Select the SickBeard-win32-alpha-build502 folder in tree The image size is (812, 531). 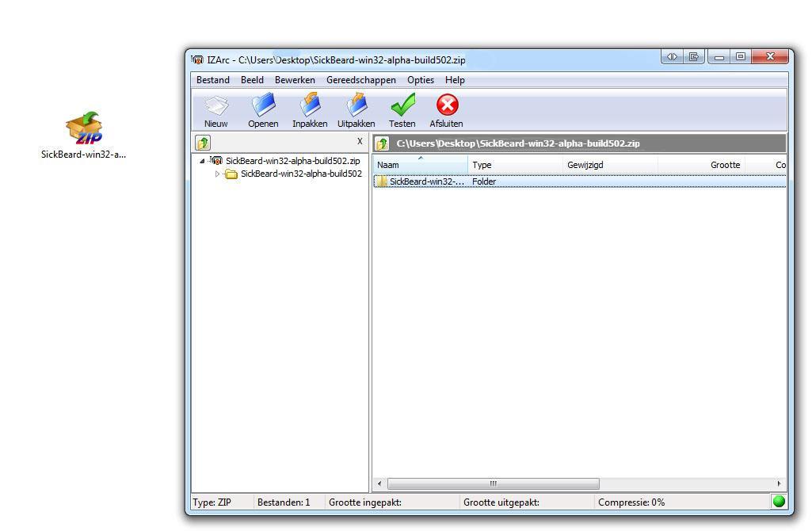(301, 174)
